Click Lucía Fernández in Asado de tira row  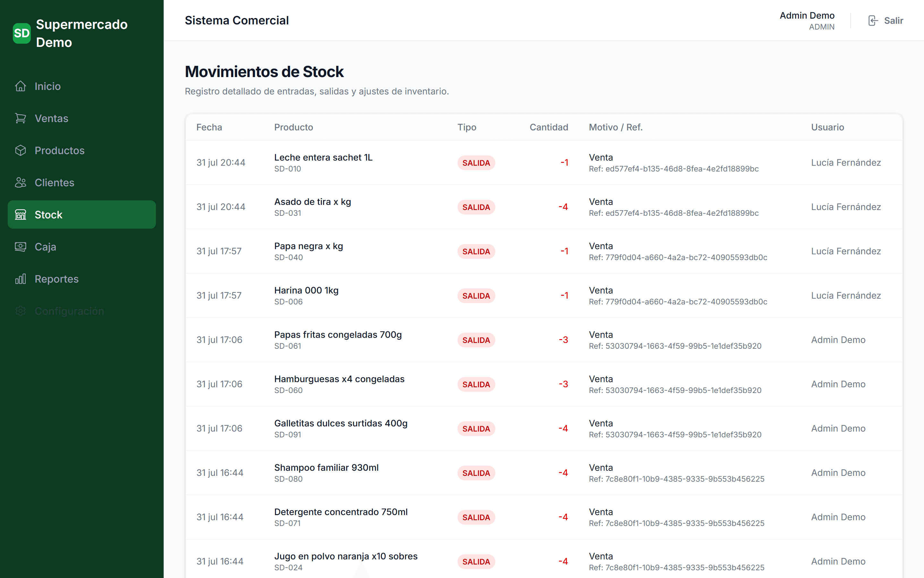point(846,207)
